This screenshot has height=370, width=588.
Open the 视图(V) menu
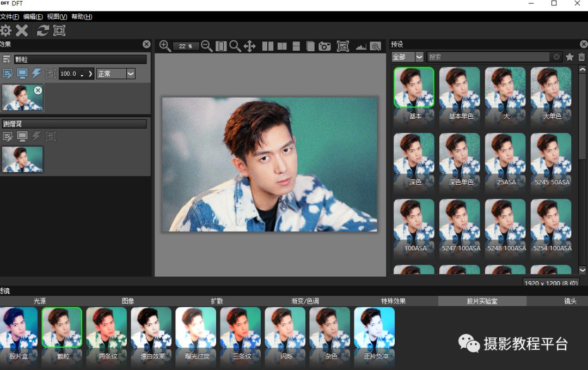click(57, 16)
